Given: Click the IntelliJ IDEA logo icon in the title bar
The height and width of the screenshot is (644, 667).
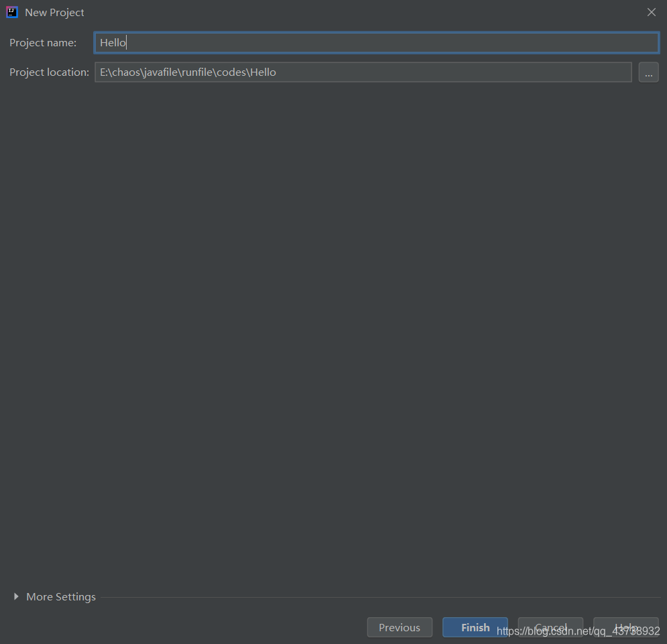Looking at the screenshot, I should [12, 12].
